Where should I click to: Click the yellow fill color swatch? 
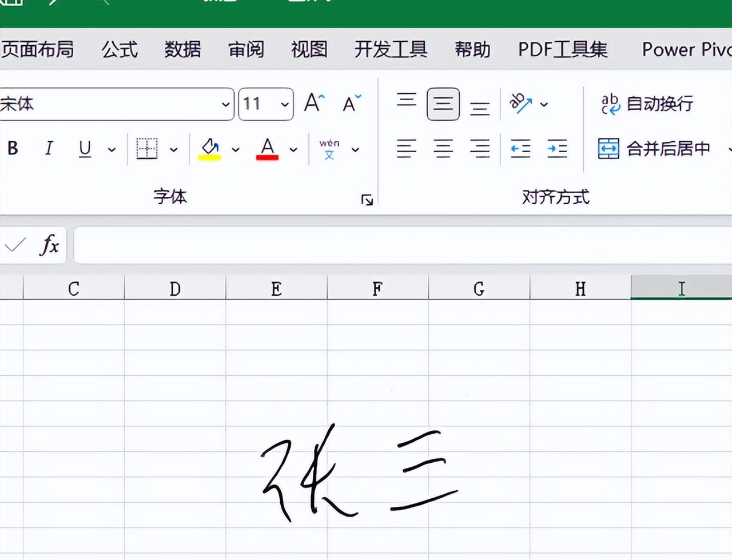pyautogui.click(x=210, y=156)
